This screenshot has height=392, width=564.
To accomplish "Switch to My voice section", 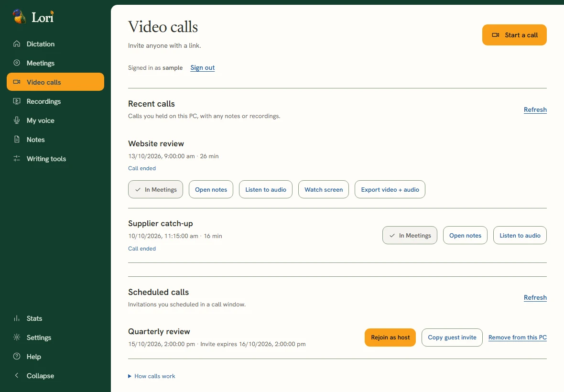I will pyautogui.click(x=55, y=120).
